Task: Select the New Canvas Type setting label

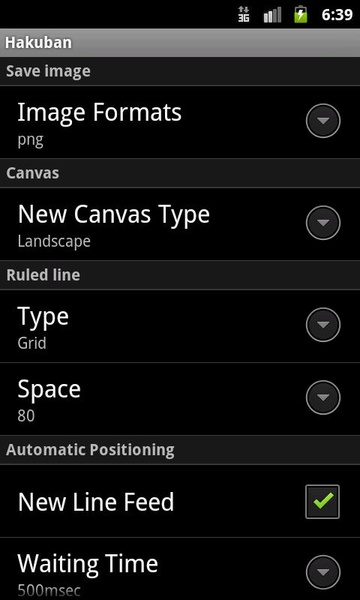Action: tap(114, 215)
